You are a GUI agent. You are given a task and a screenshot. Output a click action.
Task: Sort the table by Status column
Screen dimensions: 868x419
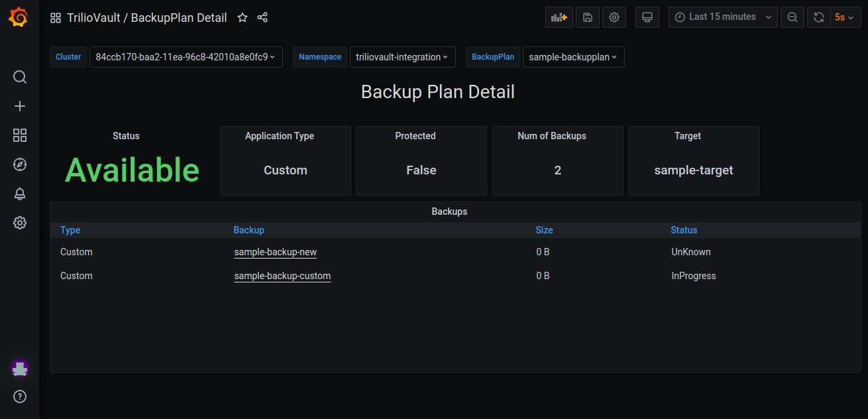click(x=684, y=230)
